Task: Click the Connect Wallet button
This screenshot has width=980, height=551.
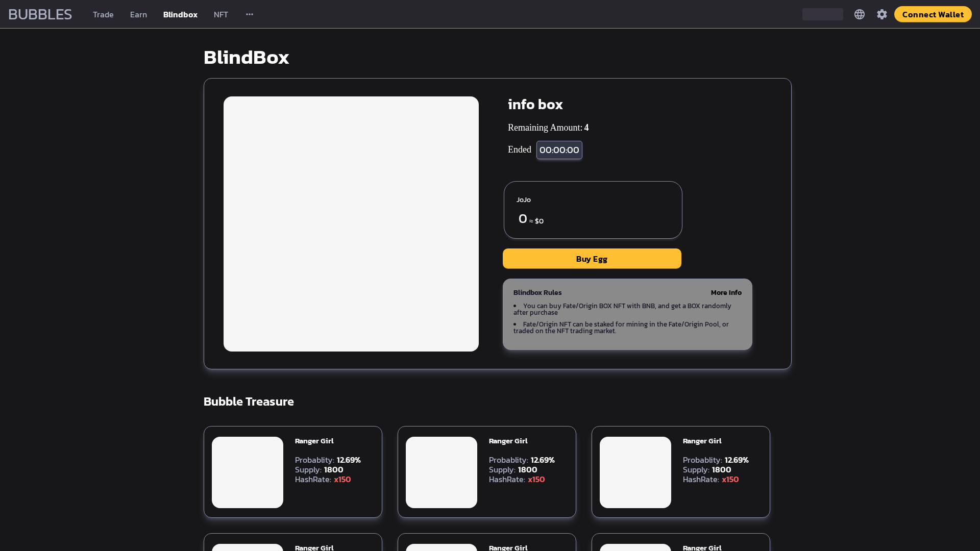Action: click(933, 14)
